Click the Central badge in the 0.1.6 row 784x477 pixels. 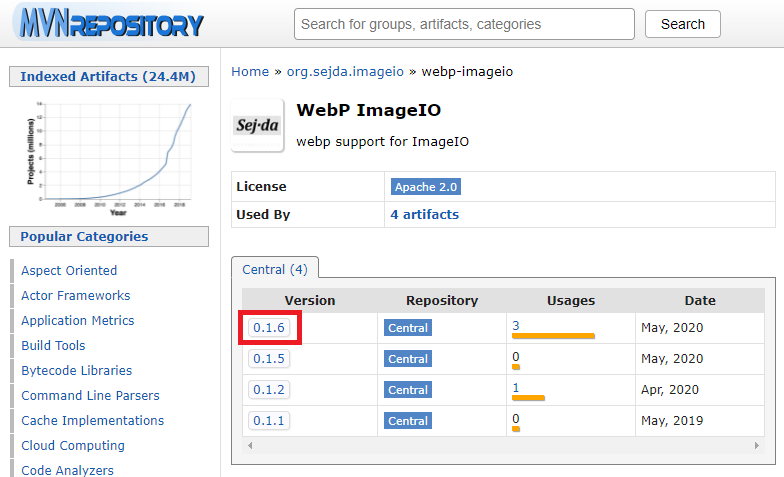click(x=408, y=328)
